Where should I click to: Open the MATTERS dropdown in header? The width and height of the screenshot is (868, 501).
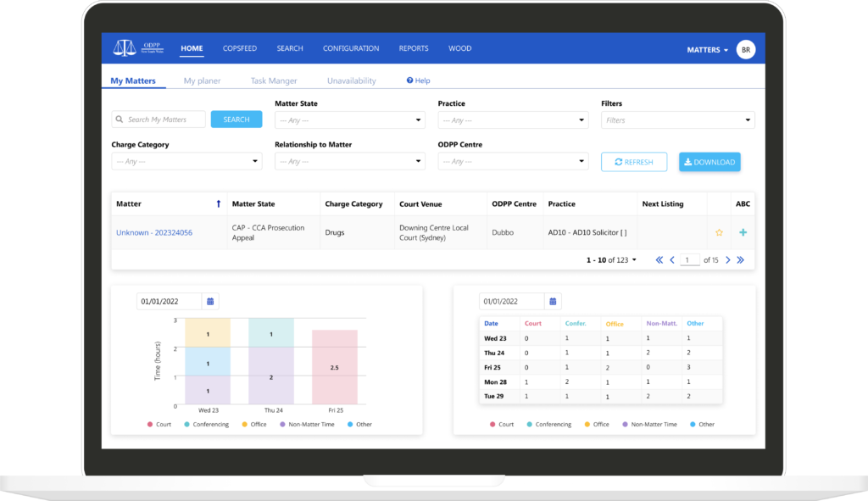pos(707,50)
